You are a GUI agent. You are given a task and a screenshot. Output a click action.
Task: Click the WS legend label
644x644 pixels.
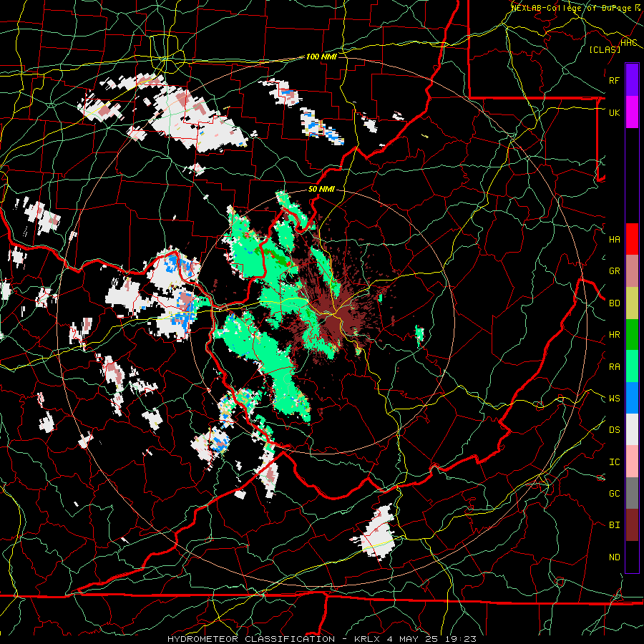pos(614,399)
